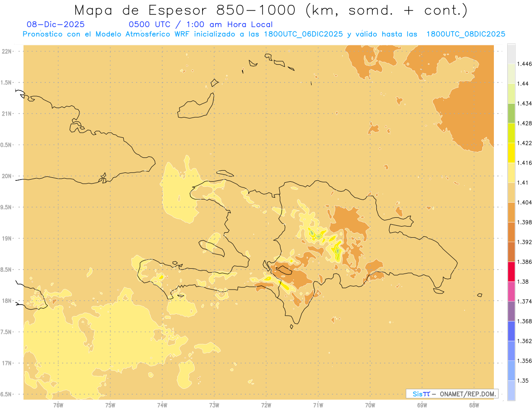The height and width of the screenshot is (411, 532).
Task: Click the 17N latitude label
Action: [7, 364]
